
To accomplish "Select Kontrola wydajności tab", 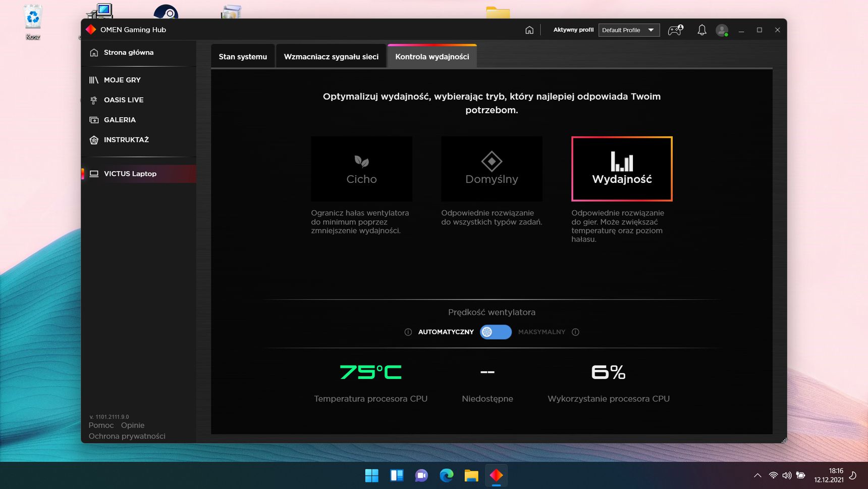I will [x=432, y=57].
